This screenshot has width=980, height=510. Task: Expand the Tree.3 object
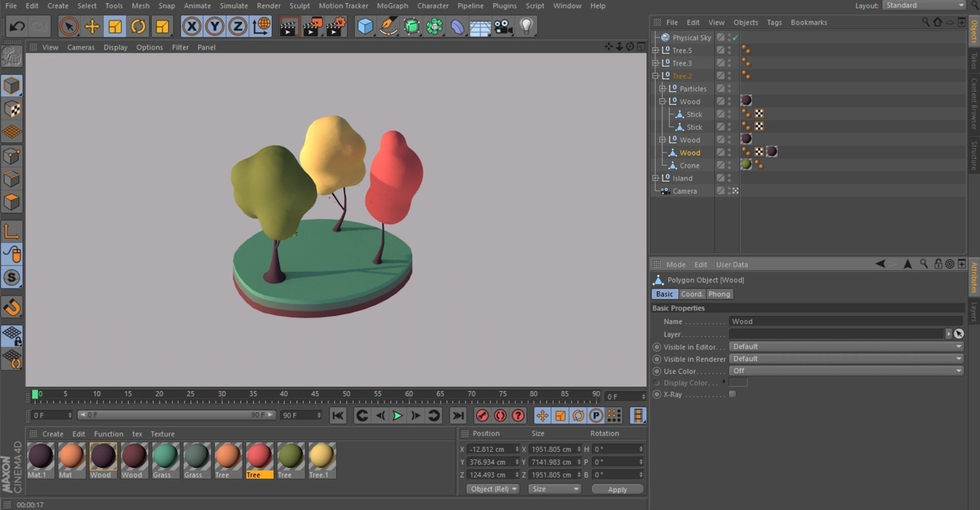[656, 63]
